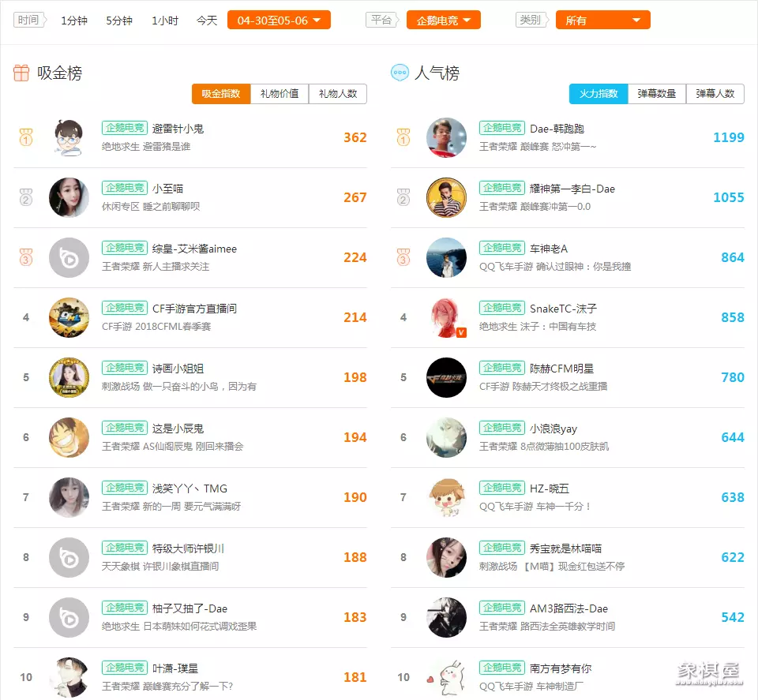Switch to 礼物人数 ranking
Screen dimensions: 758x700
pos(338,94)
